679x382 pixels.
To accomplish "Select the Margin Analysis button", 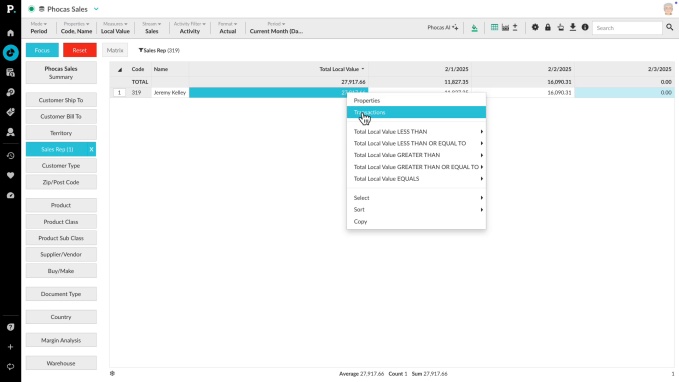I will tap(61, 340).
